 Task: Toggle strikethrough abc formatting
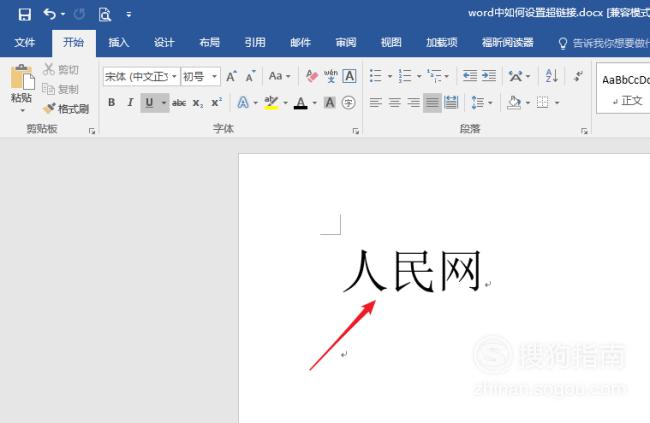tap(179, 103)
